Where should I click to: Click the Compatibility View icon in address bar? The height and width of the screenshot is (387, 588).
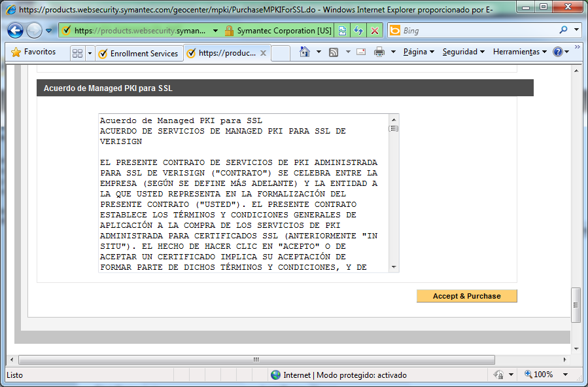(342, 31)
